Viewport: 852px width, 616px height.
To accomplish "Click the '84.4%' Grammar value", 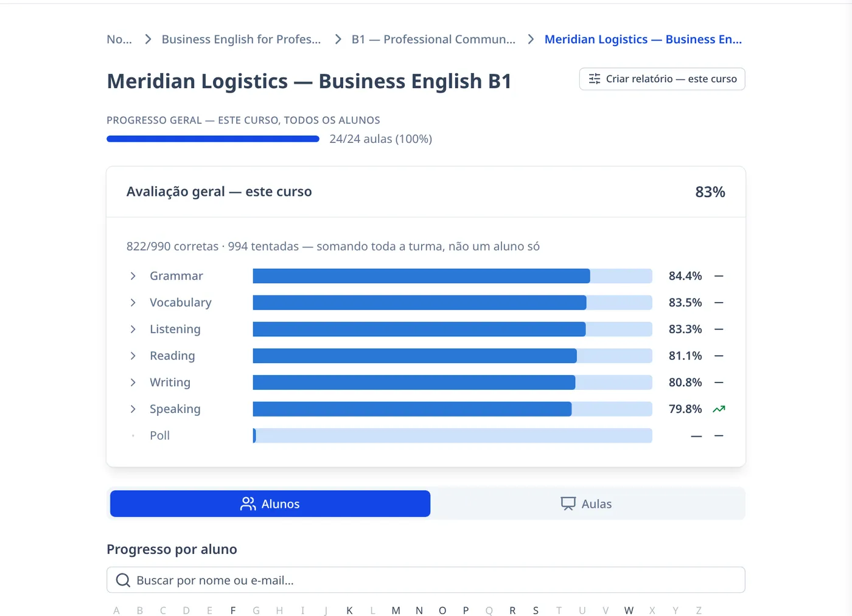I will point(685,276).
